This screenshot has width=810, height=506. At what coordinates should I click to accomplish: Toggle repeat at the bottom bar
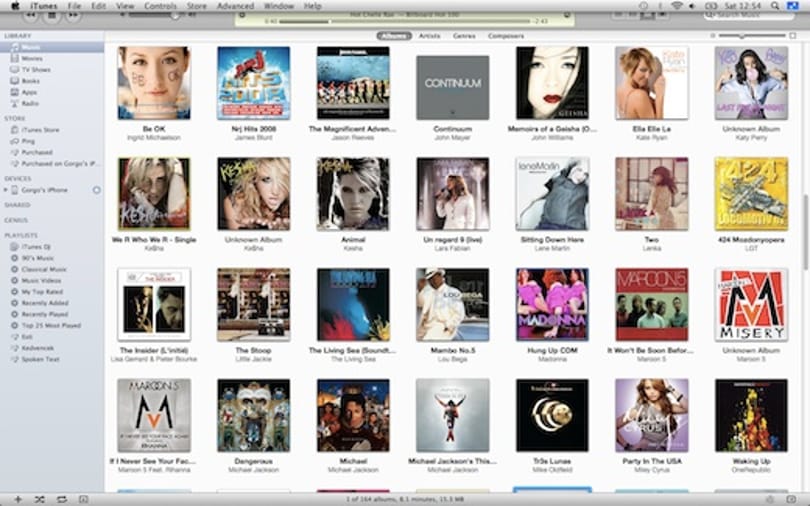tap(61, 499)
